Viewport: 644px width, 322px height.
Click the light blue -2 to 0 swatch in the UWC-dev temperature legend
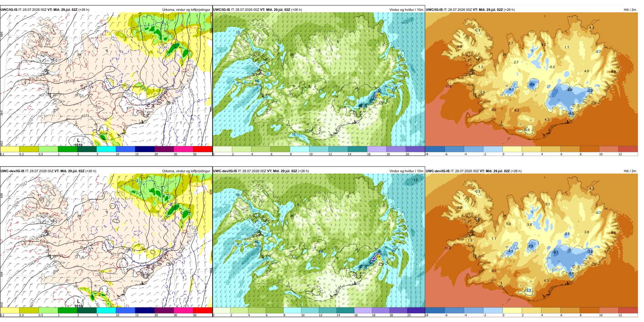point(493,310)
